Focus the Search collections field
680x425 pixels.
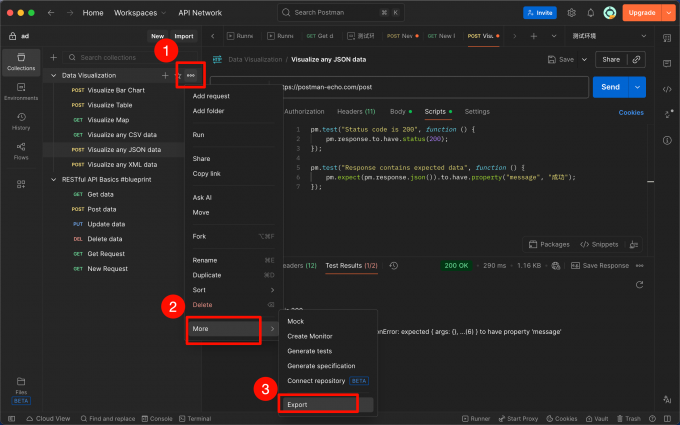tap(129, 57)
